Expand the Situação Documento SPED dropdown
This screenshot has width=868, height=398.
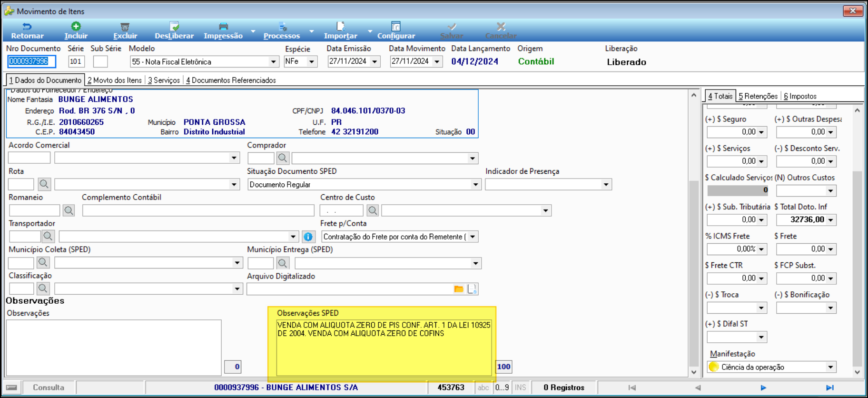click(x=475, y=185)
